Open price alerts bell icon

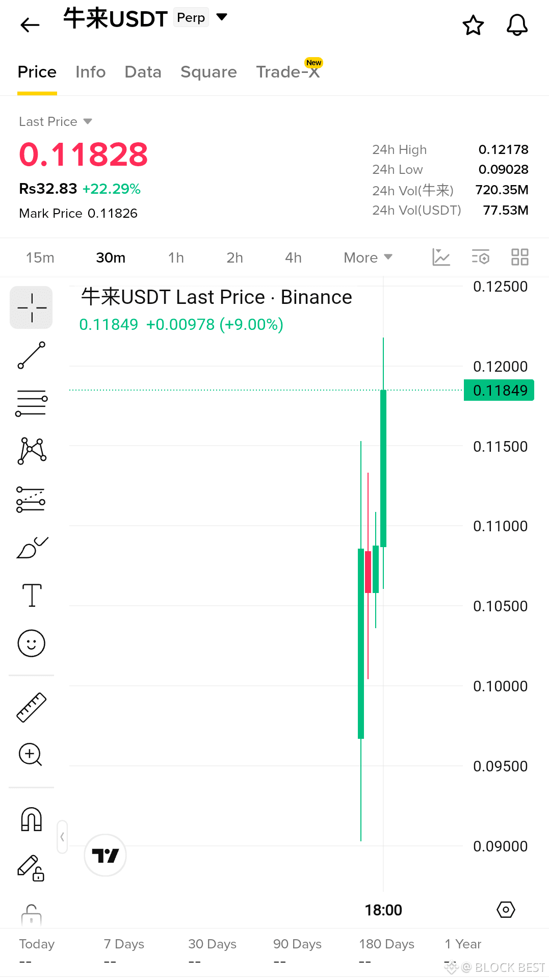(517, 25)
